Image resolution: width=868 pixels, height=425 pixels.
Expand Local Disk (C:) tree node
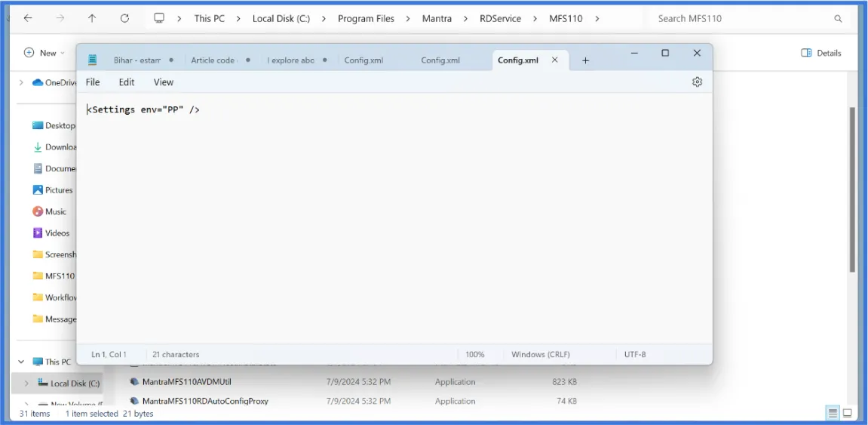coord(26,383)
